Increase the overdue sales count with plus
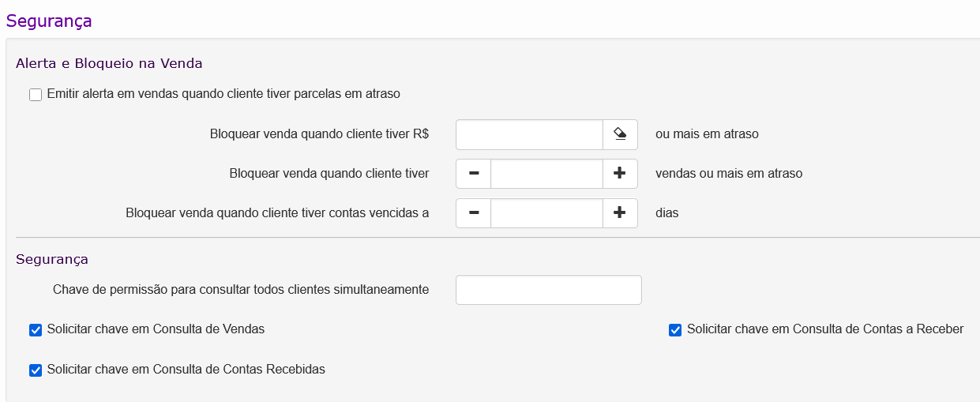The image size is (980, 402). point(620,174)
